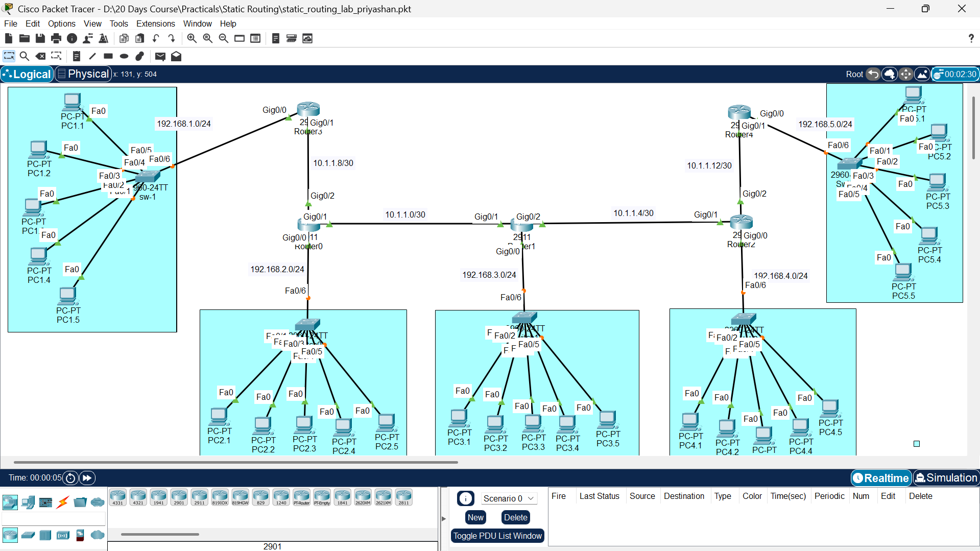Select the Delete tool in the toolbar
This screenshot has width=980, height=551.
tap(40, 56)
